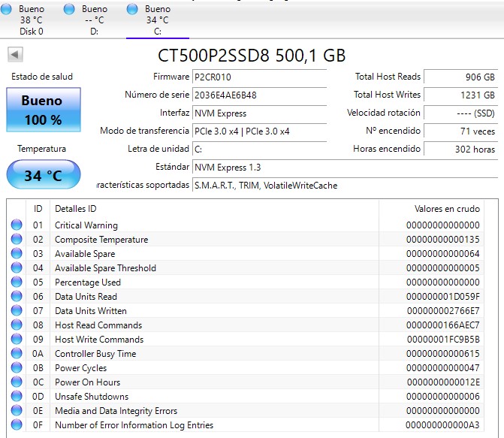
Task: Click the Firmware field P2CR010
Action: point(259,77)
